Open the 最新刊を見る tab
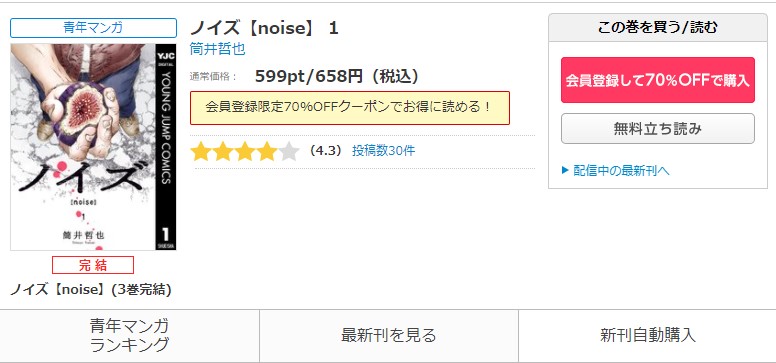The image size is (776, 363). (x=388, y=335)
